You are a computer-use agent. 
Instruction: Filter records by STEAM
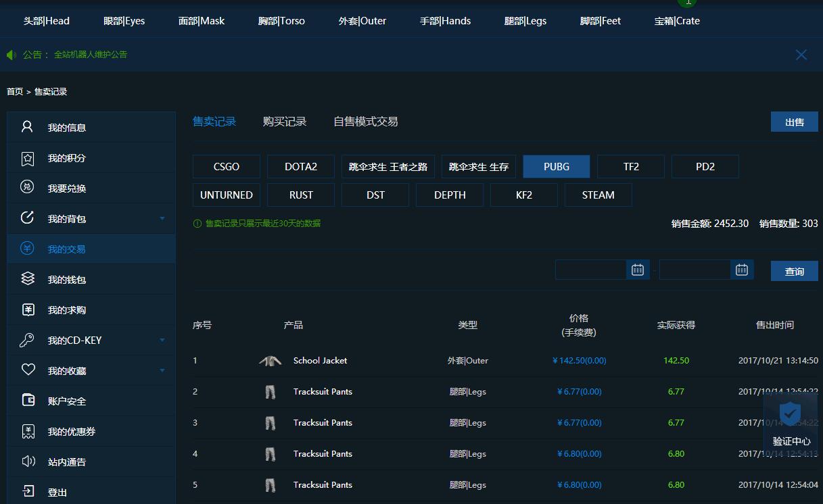(598, 195)
